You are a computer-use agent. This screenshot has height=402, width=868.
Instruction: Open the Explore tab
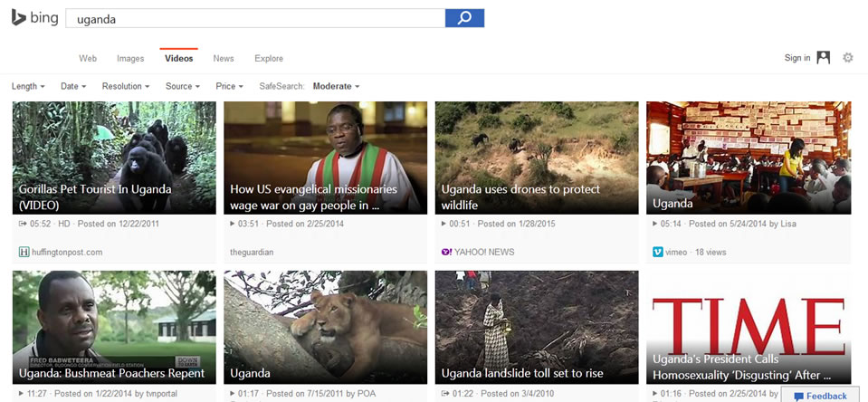coord(269,58)
